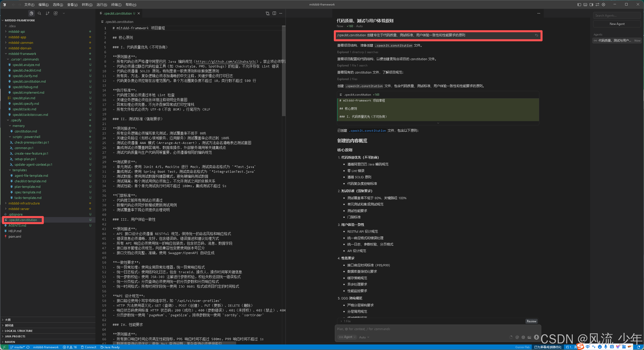Open the Extensions view icon

pos(56,13)
